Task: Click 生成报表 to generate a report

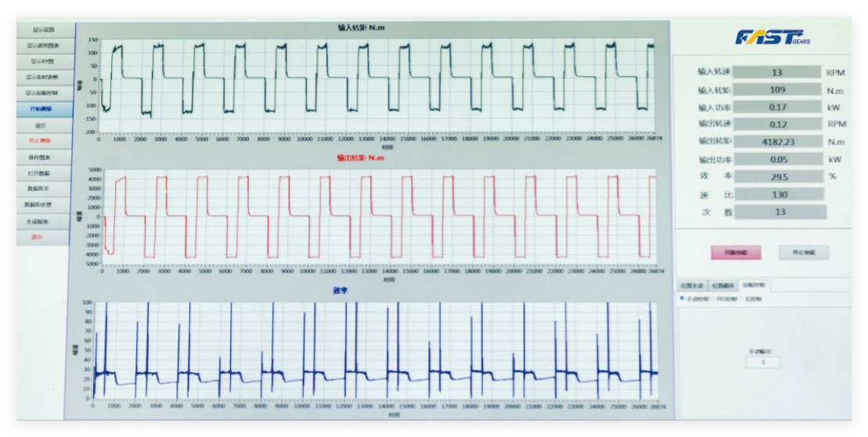Action: point(43,222)
